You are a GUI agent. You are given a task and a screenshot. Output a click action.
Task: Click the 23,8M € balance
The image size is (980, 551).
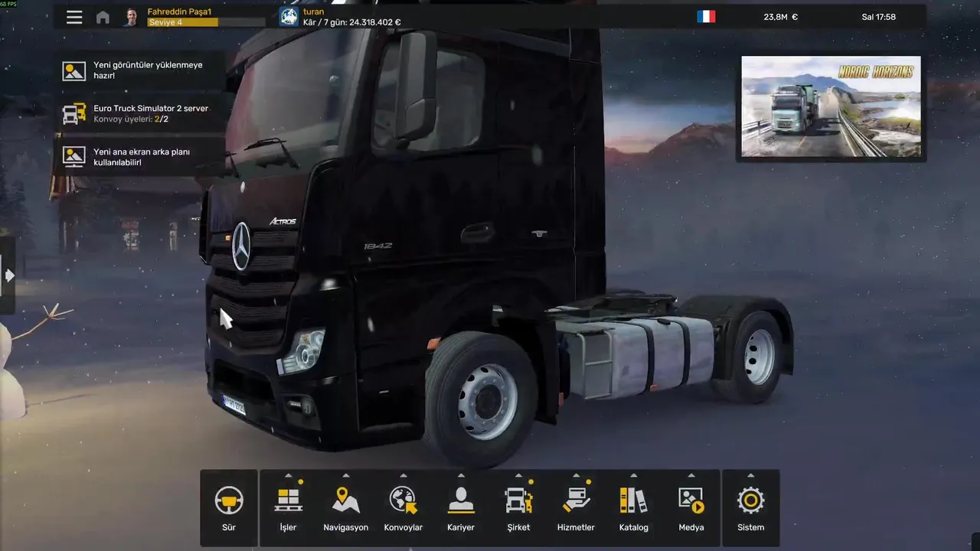point(780,17)
